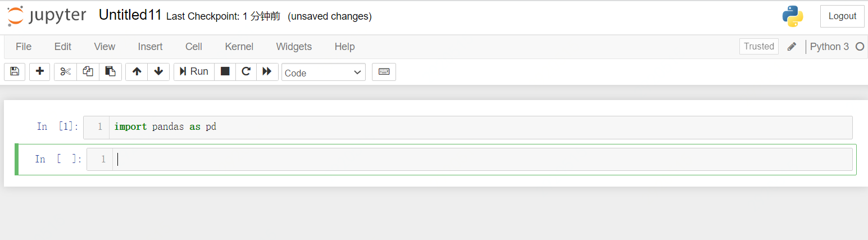Copy selected cells icon
This screenshot has height=240, width=868.
[88, 71]
